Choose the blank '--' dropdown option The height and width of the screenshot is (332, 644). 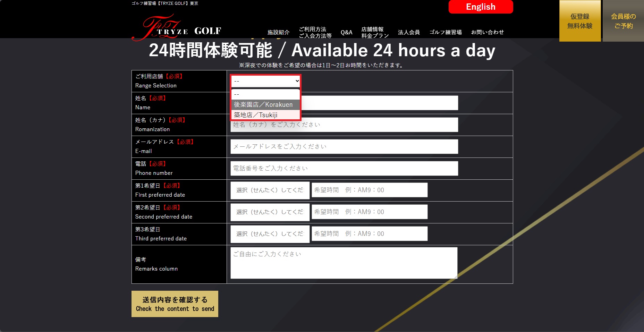tap(265, 94)
